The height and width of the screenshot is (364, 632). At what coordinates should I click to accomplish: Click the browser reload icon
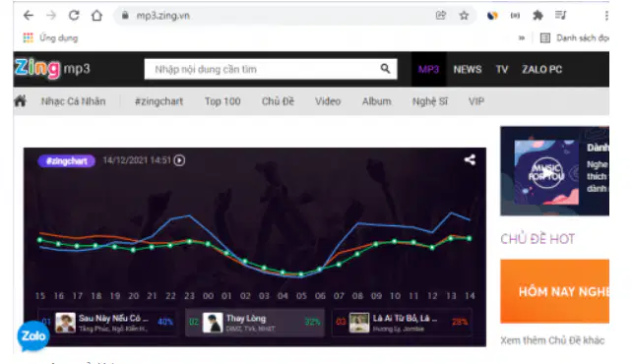(x=74, y=16)
